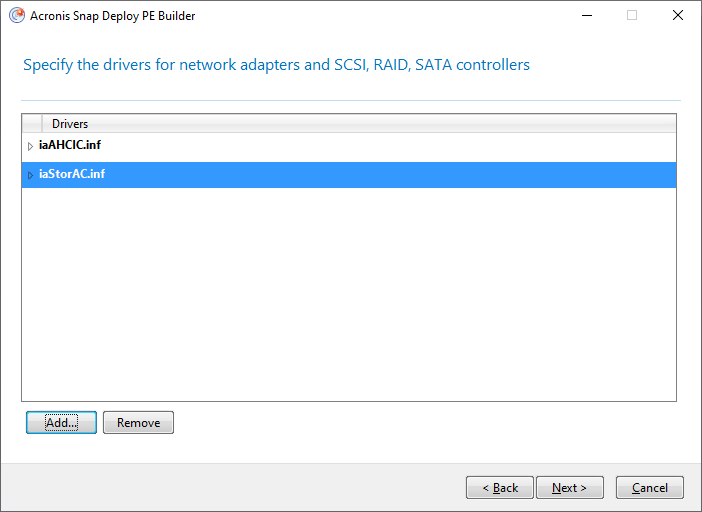Click the Drivers column header

tap(70, 124)
